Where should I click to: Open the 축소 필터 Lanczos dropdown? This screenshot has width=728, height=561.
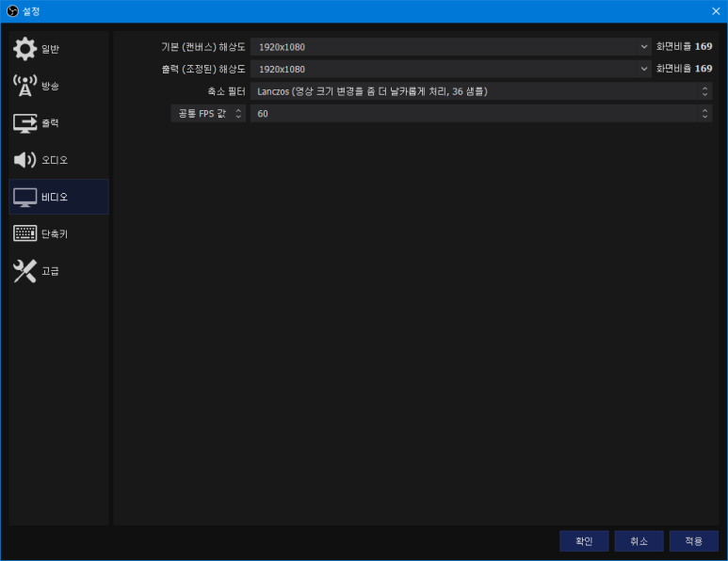[x=481, y=91]
